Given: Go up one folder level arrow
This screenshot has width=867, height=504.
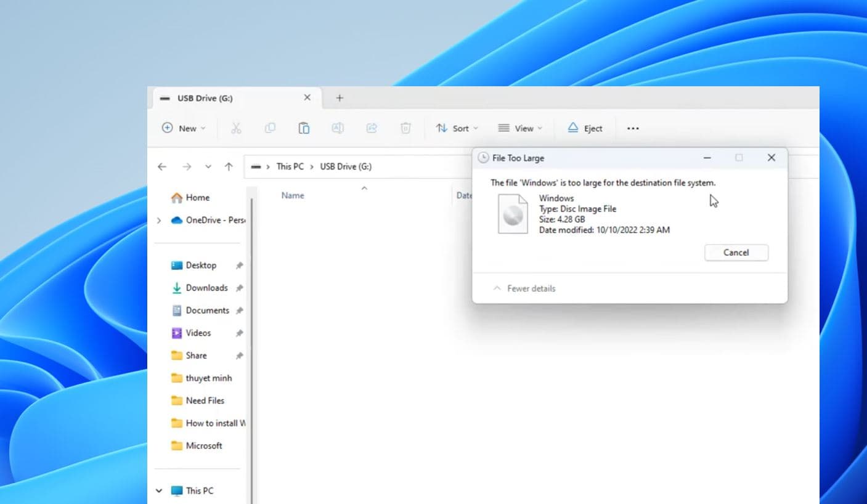Looking at the screenshot, I should coord(229,166).
